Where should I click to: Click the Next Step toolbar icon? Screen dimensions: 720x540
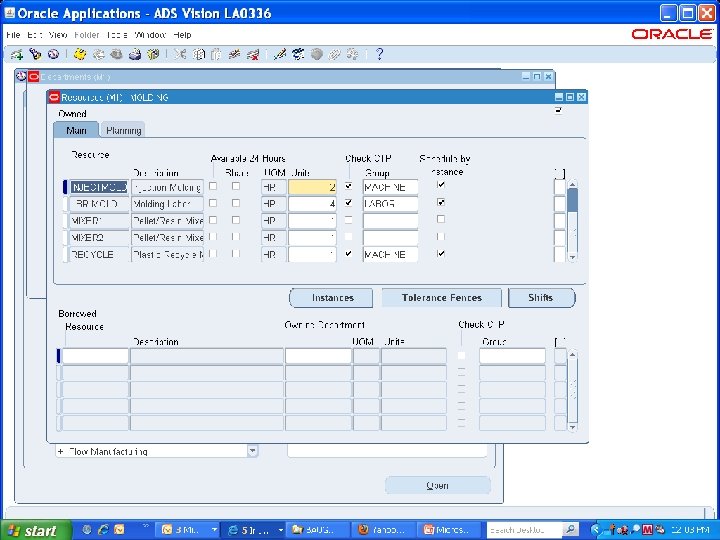[x=98, y=55]
